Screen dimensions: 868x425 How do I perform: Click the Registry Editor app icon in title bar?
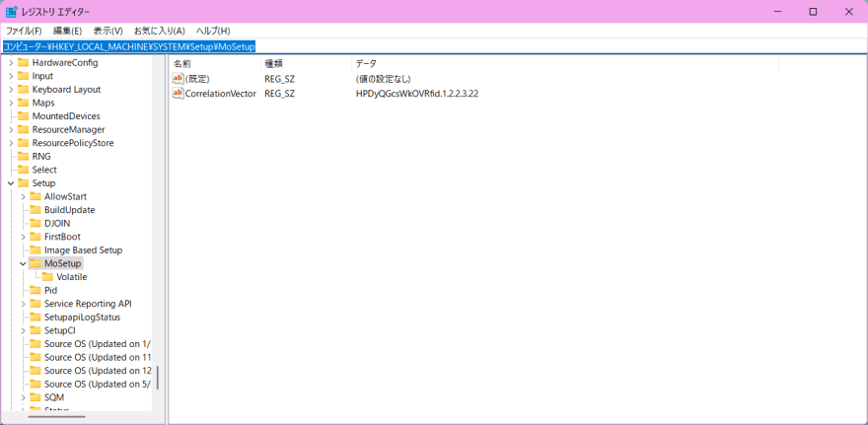pos(11,12)
